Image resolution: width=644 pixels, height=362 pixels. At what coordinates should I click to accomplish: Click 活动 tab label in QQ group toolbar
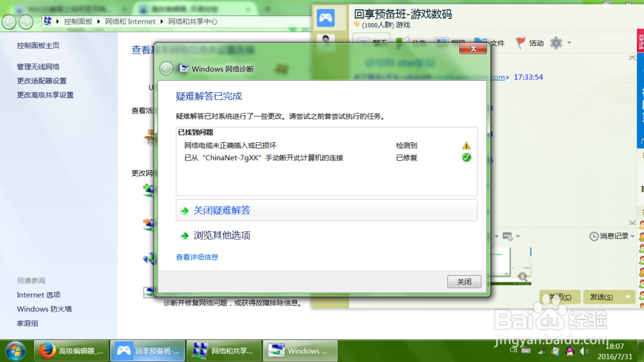tap(536, 43)
